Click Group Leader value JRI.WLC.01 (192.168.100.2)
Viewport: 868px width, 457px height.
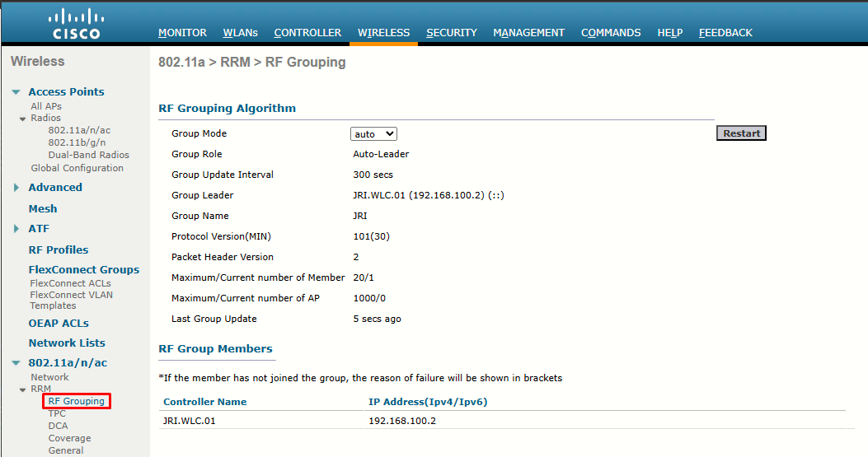[x=429, y=195]
